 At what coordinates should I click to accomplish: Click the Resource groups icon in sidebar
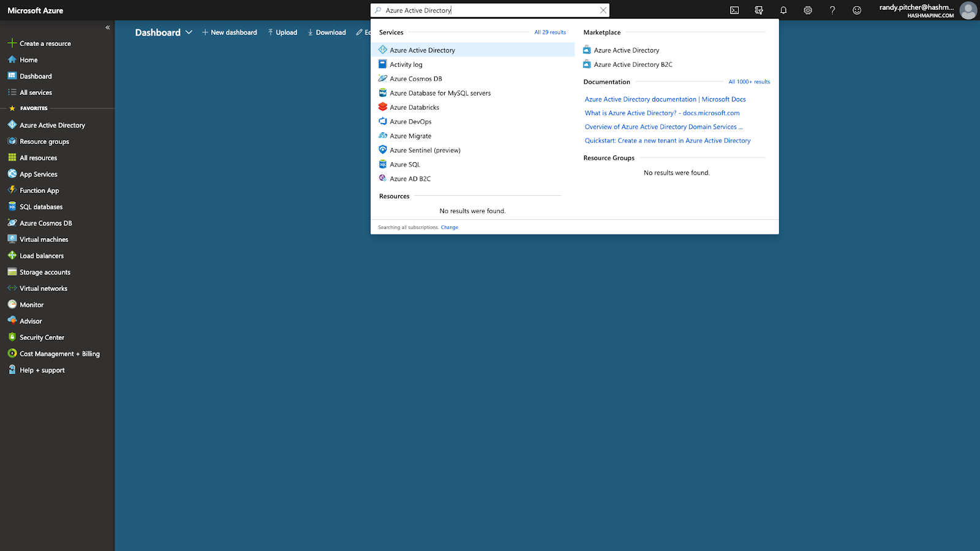tap(12, 141)
